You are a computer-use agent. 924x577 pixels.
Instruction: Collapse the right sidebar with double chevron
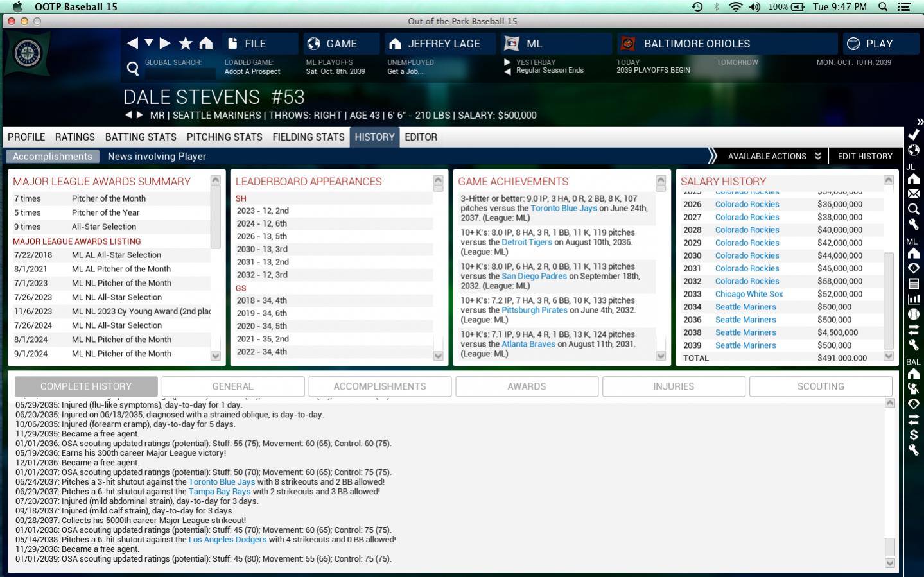tap(920, 121)
